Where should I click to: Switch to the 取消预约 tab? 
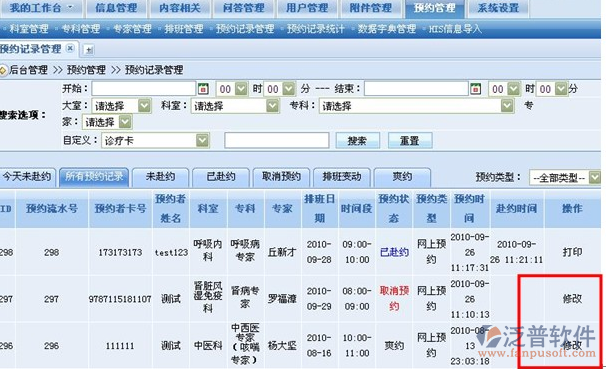pyautogui.click(x=281, y=177)
